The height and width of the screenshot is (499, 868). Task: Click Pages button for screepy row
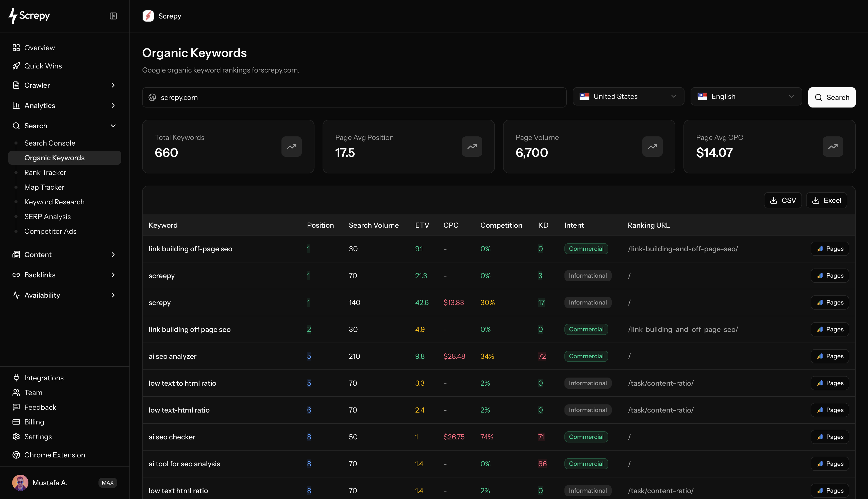[x=830, y=276]
